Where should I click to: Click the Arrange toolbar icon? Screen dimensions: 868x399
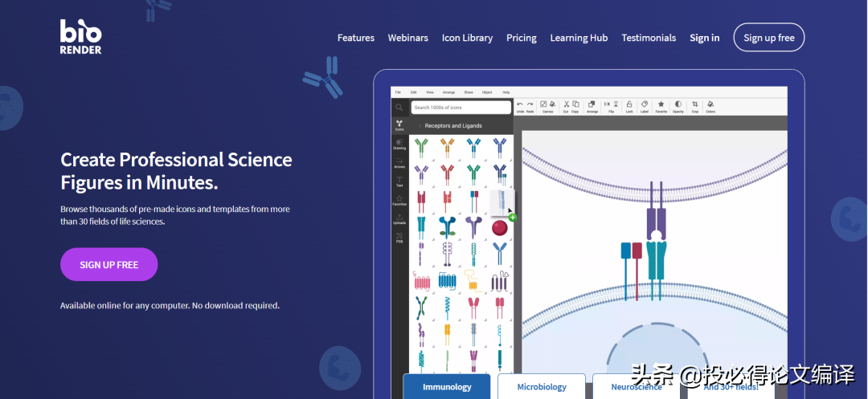(x=592, y=104)
